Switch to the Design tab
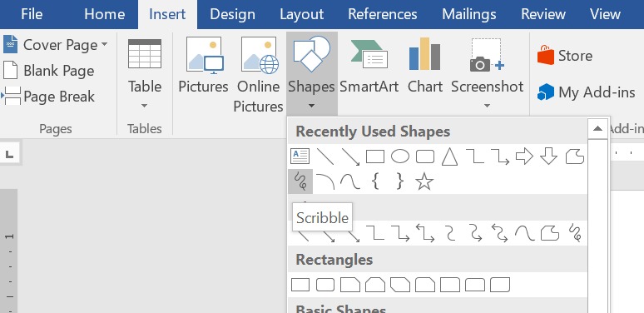This screenshot has height=313, width=644. click(x=232, y=14)
